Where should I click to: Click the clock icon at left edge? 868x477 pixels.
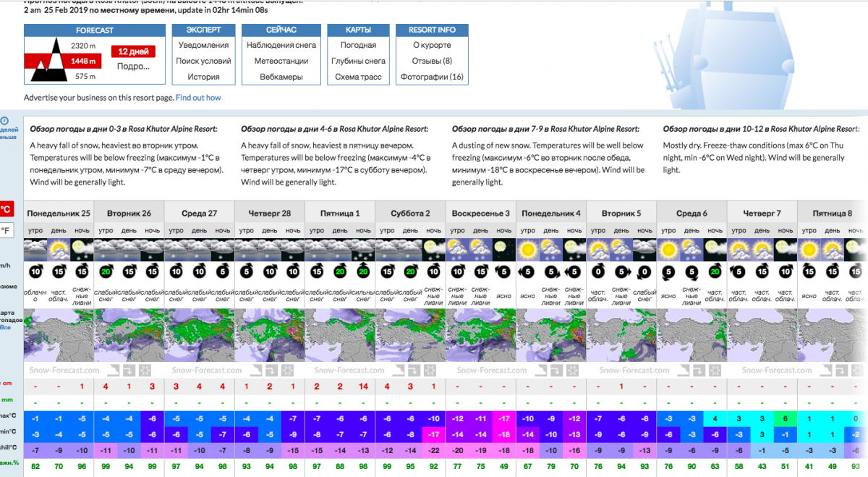click(x=4, y=121)
